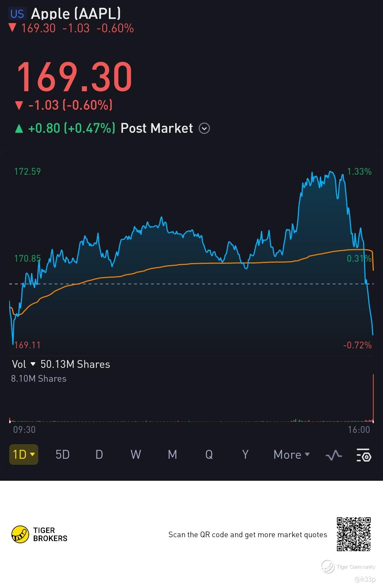Image resolution: width=383 pixels, height=588 pixels.
Task: Click the @k33p username watermark
Action: 365,579
